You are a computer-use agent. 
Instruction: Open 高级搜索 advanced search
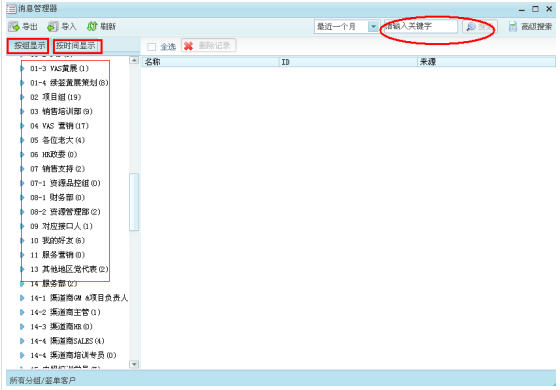[x=530, y=26]
